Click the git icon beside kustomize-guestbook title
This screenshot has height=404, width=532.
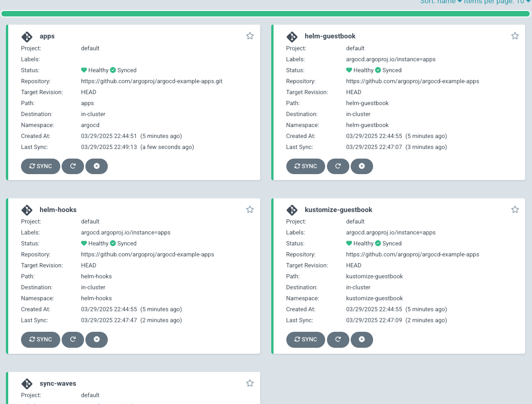292,210
